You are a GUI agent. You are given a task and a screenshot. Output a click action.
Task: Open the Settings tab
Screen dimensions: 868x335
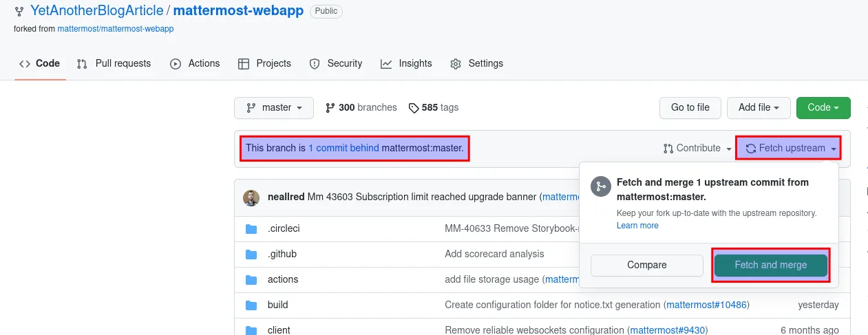tap(476, 63)
